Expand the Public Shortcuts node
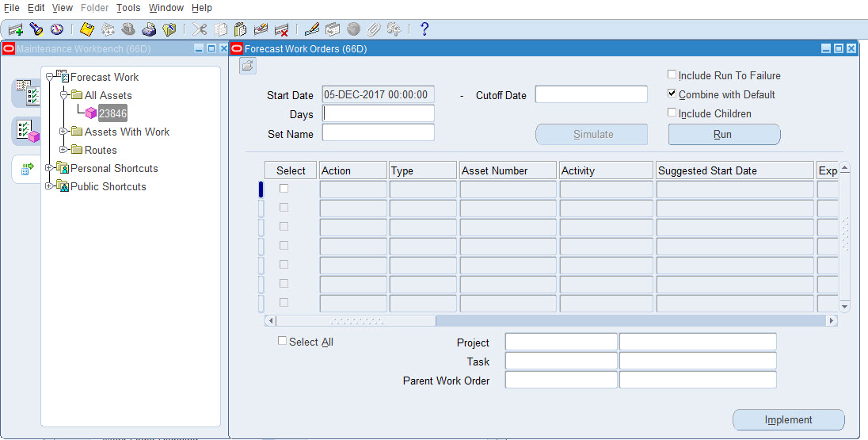Viewport: 868px width, 440px height. click(49, 186)
